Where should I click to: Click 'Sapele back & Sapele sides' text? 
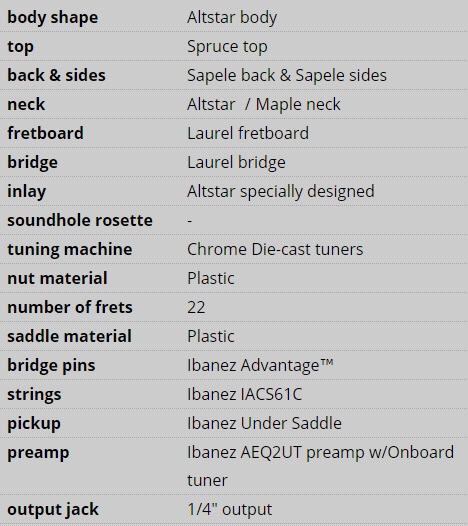[x=287, y=75]
